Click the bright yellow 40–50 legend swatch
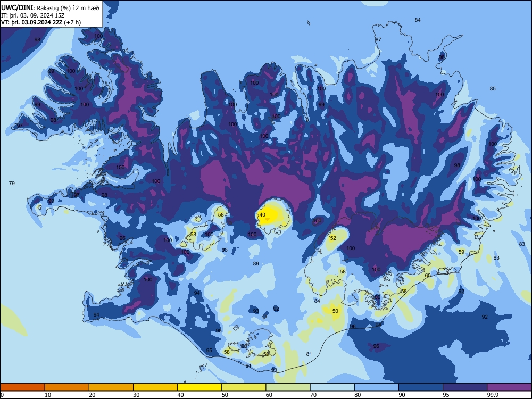Viewport: 532px width, 399px height. pyautogui.click(x=199, y=387)
